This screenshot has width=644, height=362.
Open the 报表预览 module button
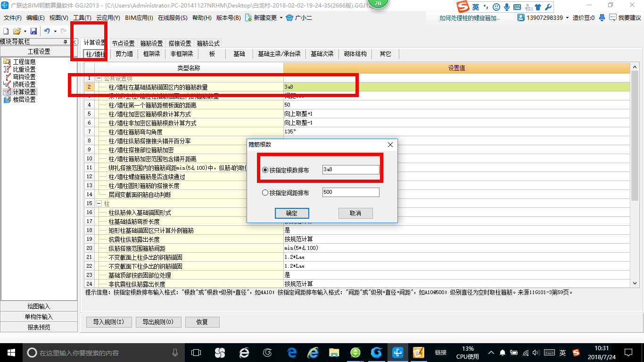(x=39, y=327)
